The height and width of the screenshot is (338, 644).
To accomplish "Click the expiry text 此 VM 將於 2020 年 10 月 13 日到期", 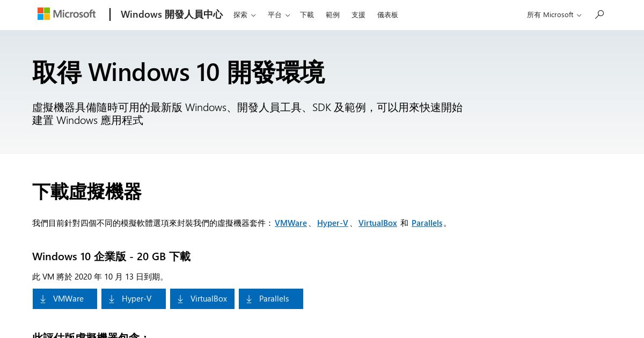I will (99, 277).
